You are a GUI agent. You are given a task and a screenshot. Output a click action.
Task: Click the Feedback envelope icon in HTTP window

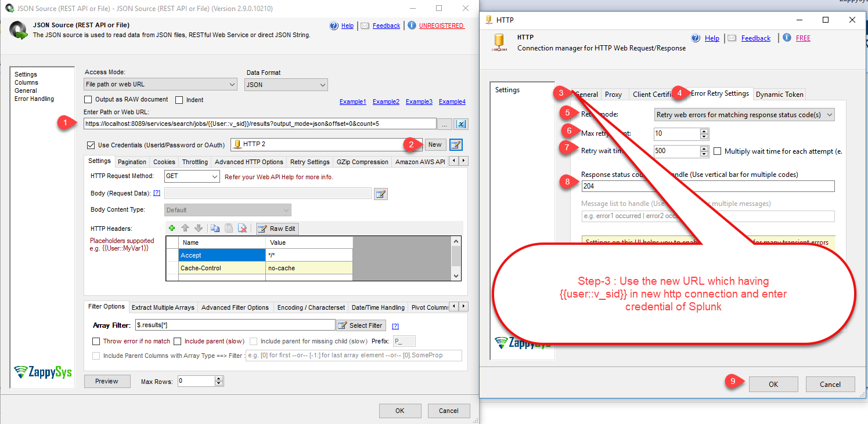pyautogui.click(x=732, y=38)
